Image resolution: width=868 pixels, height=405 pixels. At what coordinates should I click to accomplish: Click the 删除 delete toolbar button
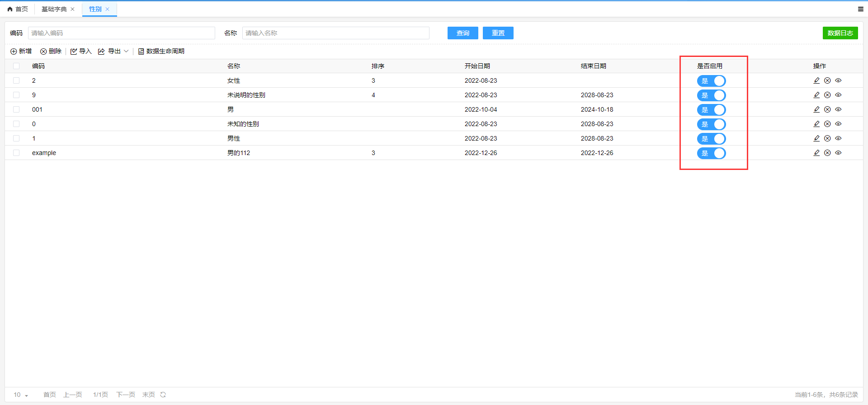(51, 52)
